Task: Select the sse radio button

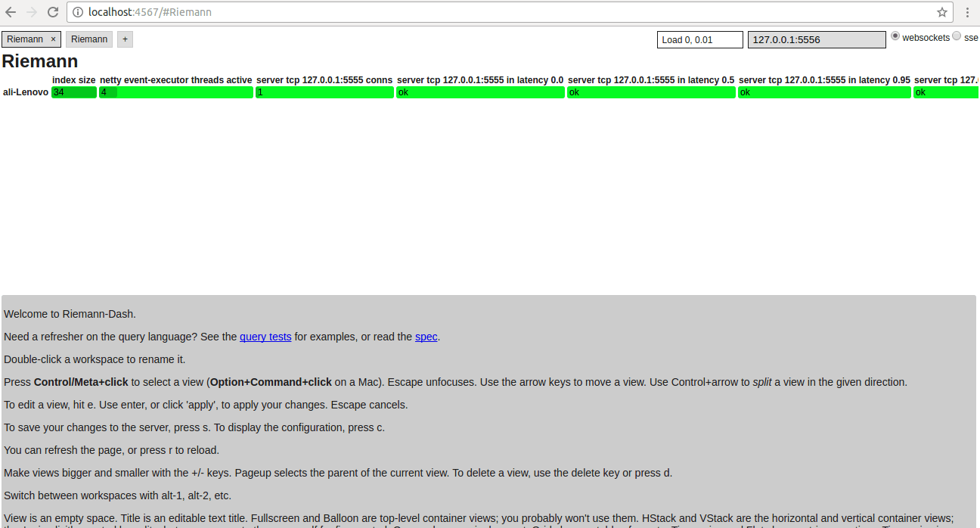Action: 957,36
